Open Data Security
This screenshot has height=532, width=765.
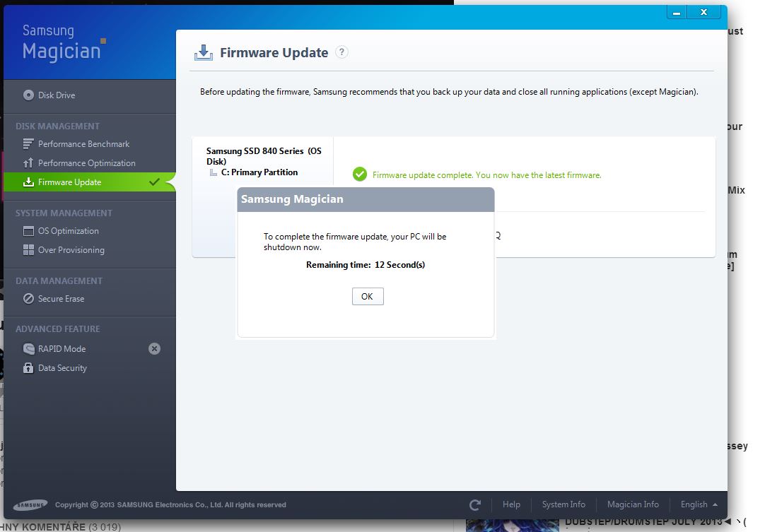62,367
